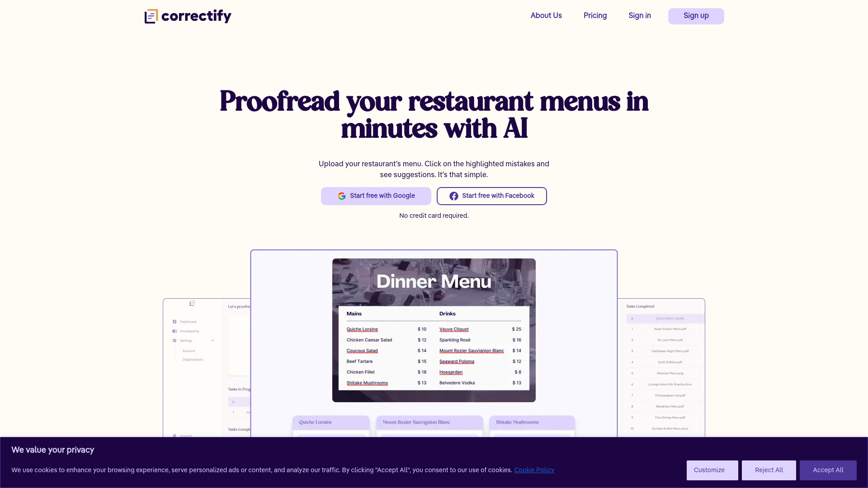Click Start free with Google button
The width and height of the screenshot is (868, 488).
[376, 196]
